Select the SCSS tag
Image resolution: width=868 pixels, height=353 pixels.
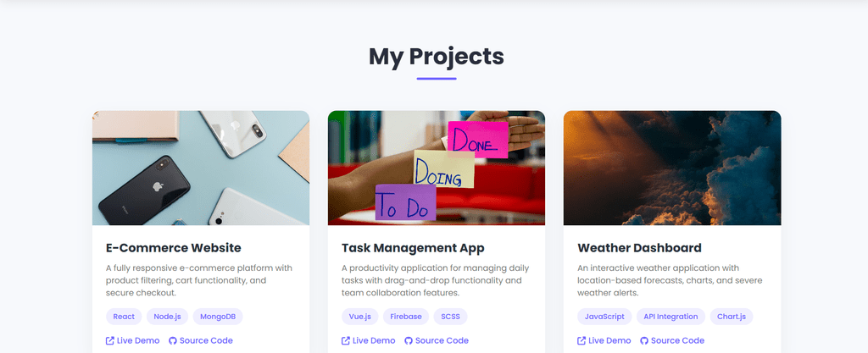pyautogui.click(x=449, y=317)
